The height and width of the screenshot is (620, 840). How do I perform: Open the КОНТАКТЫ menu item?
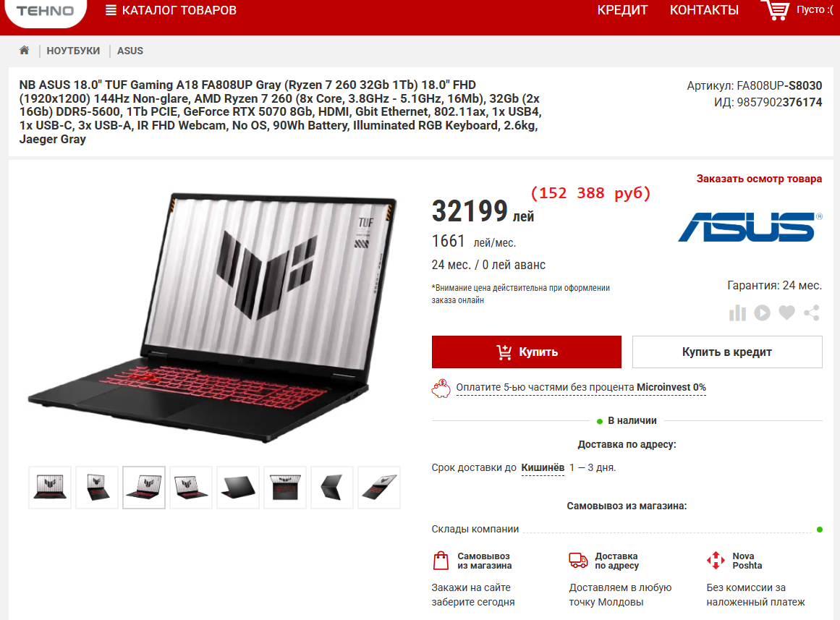click(x=704, y=10)
